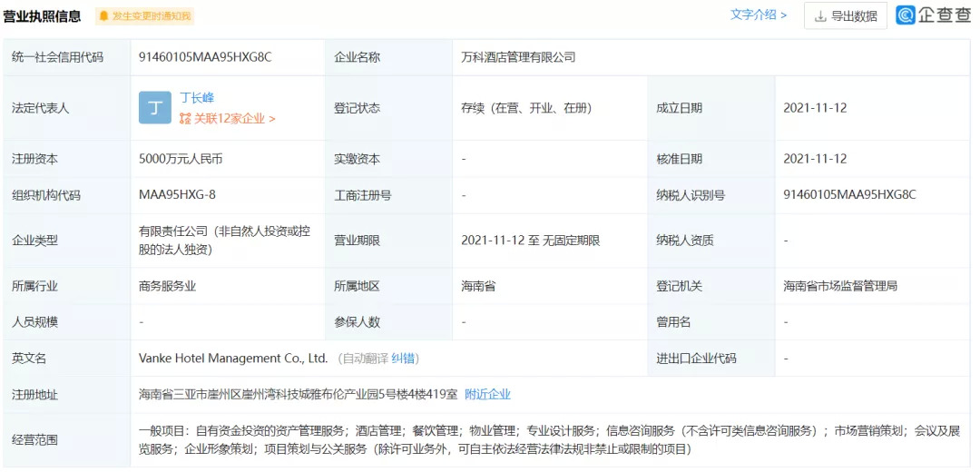This screenshot has height=472, width=980.
Task: Select the 纳税人识别号 value
Action: [849, 195]
